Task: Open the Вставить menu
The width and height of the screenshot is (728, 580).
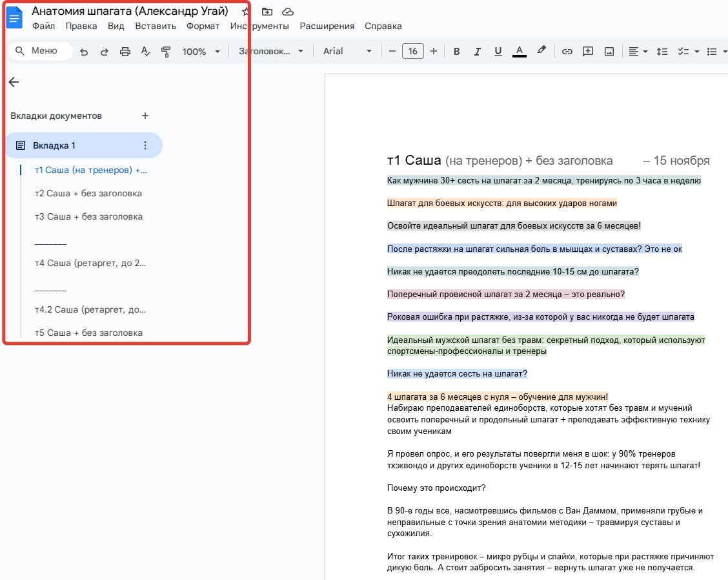Action: click(156, 26)
